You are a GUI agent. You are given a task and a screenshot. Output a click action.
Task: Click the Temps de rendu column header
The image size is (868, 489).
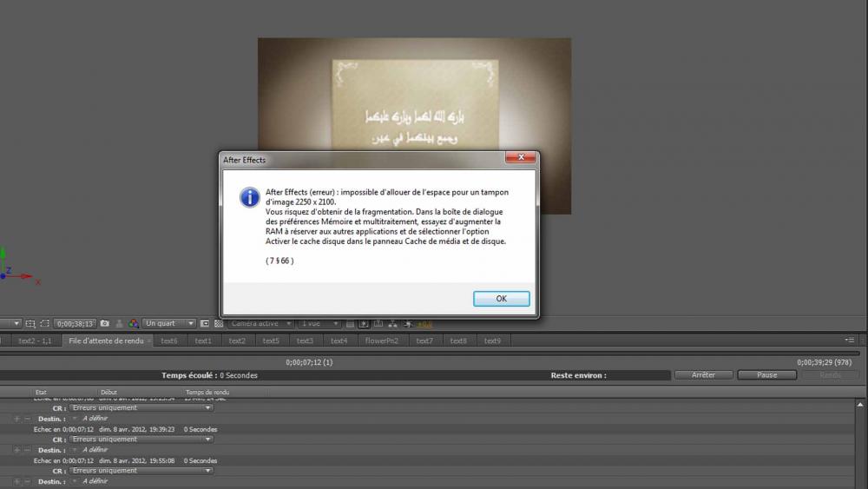click(207, 392)
